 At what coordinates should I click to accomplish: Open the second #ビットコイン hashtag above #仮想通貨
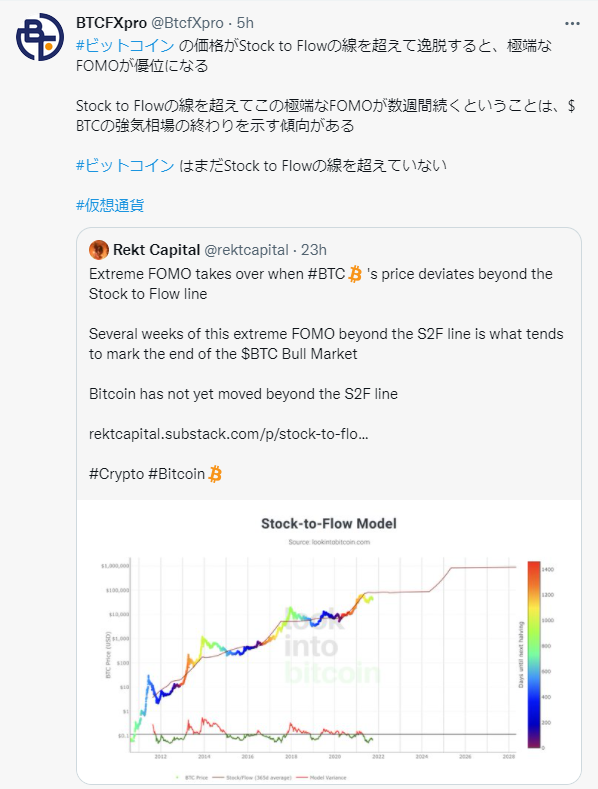coord(125,166)
